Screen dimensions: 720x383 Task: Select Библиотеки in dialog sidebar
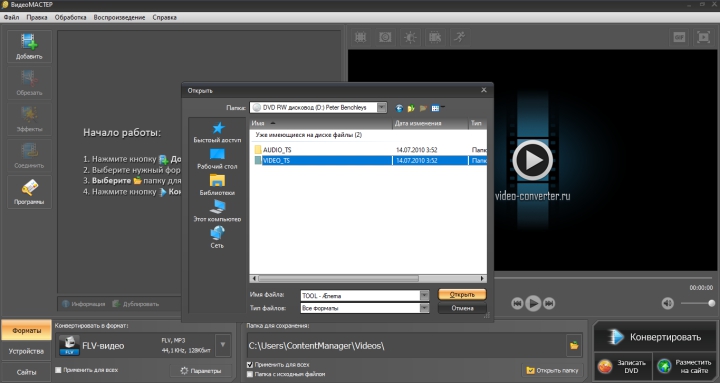(x=217, y=185)
